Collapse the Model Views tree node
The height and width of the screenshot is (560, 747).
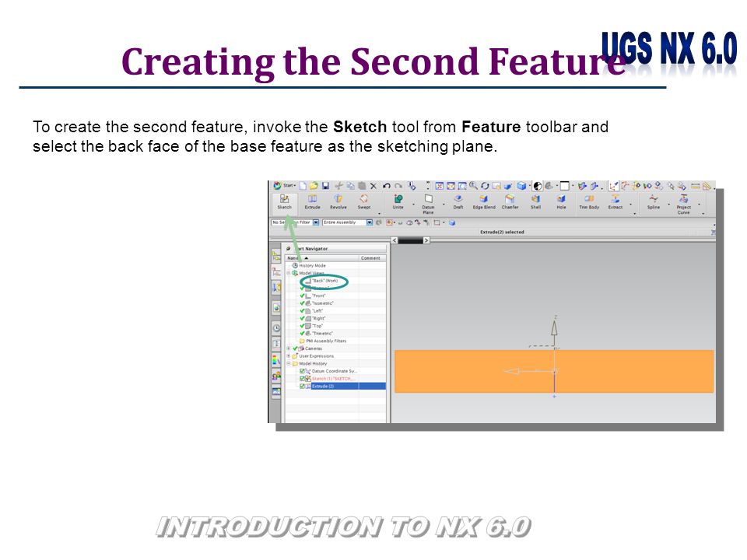[288, 273]
